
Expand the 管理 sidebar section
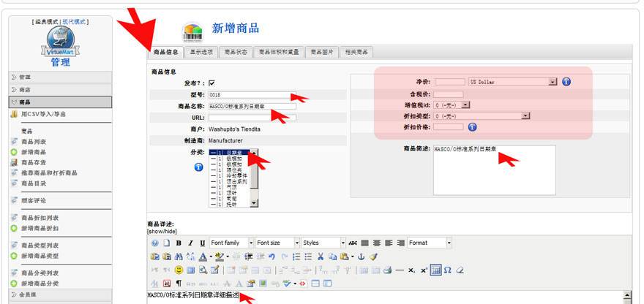(60, 77)
